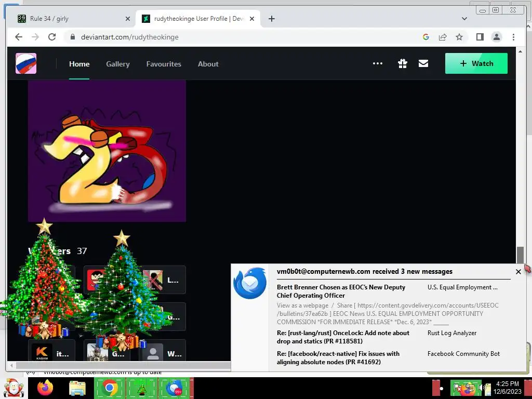
Task: Open the rudytheokinge profile avatar
Action: click(26, 63)
